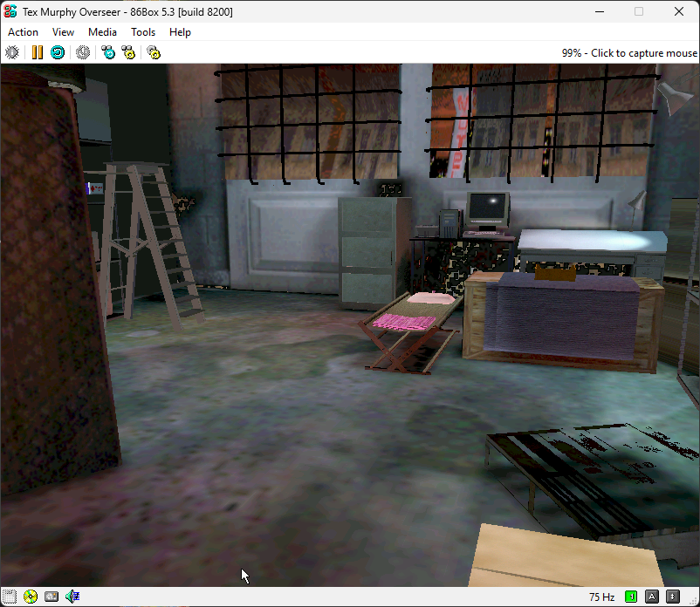Expand the Help menu
This screenshot has height=607, width=700.
180,32
